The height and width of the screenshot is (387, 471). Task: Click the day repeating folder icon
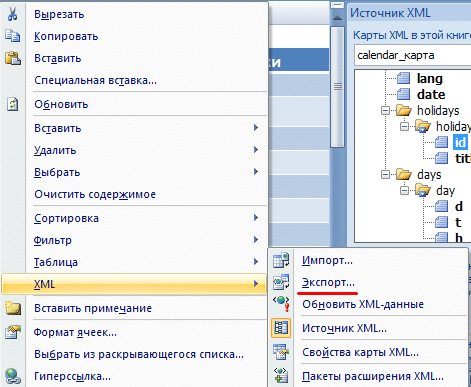(423, 190)
